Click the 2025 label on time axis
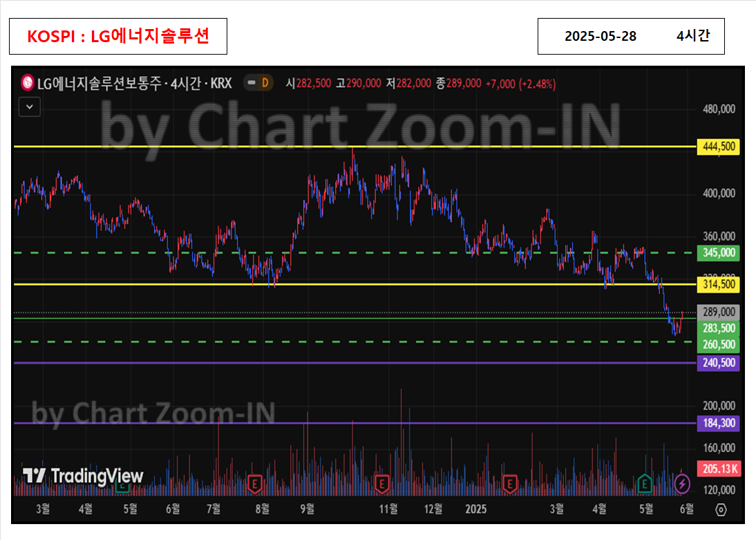756x540 pixels. coord(475,509)
